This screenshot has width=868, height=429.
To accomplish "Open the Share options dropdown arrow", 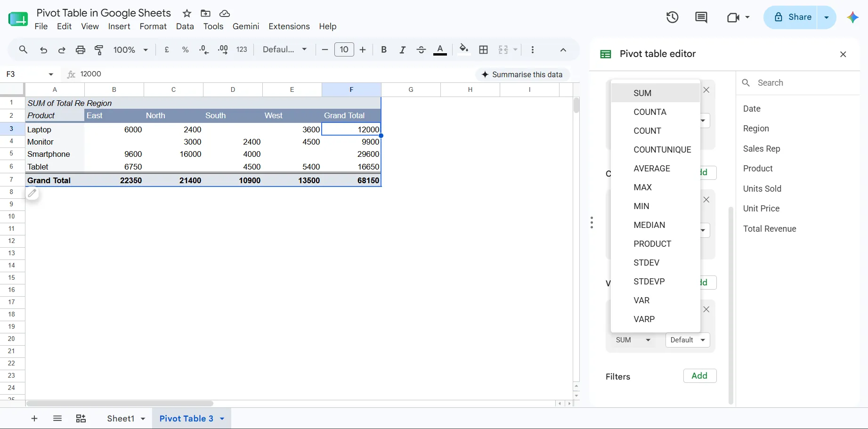I will (827, 17).
